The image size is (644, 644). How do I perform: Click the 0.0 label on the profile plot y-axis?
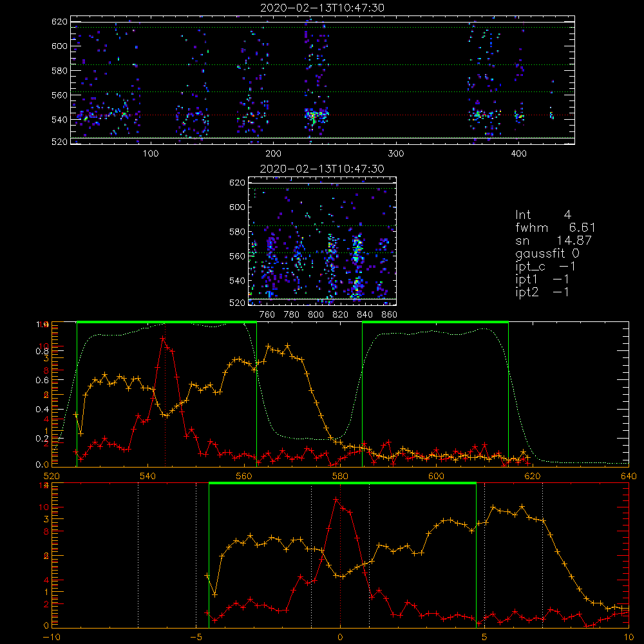tap(43, 465)
